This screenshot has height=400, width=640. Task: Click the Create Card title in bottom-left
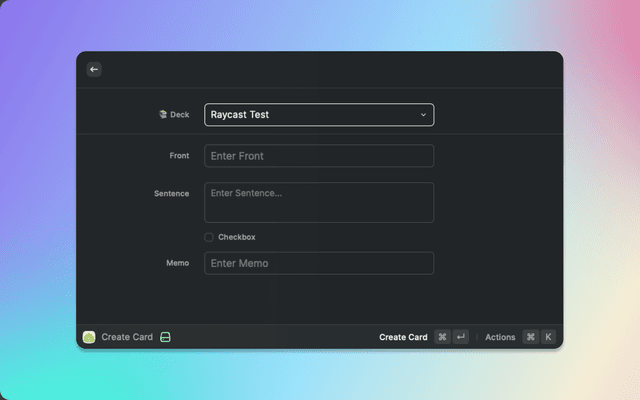pyautogui.click(x=127, y=337)
